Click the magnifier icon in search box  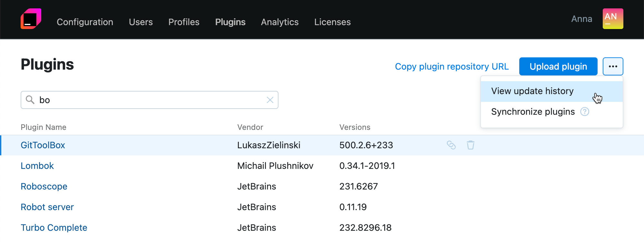click(30, 100)
